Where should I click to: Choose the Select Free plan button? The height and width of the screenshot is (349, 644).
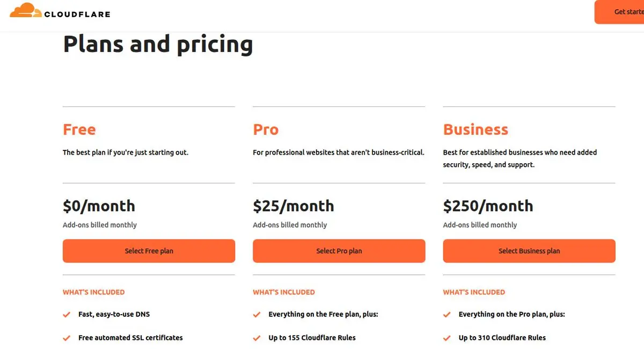149,251
